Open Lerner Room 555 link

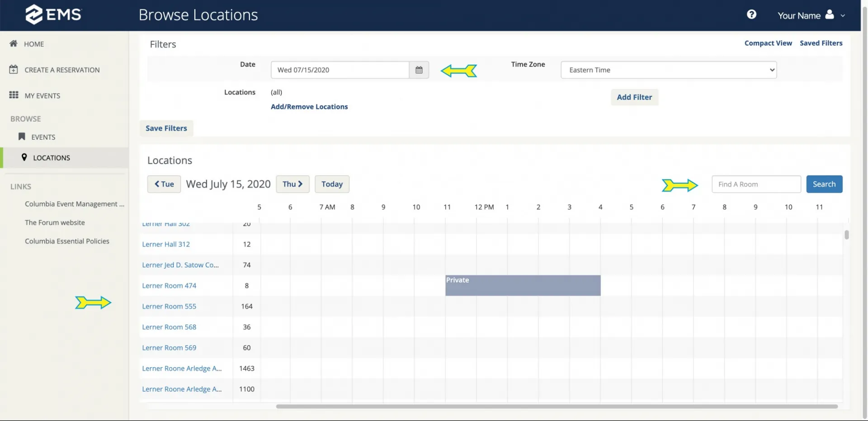point(169,306)
